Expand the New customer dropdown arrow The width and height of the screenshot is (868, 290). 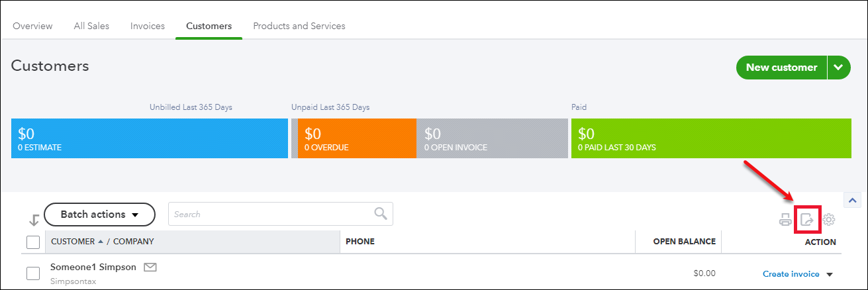(x=839, y=68)
